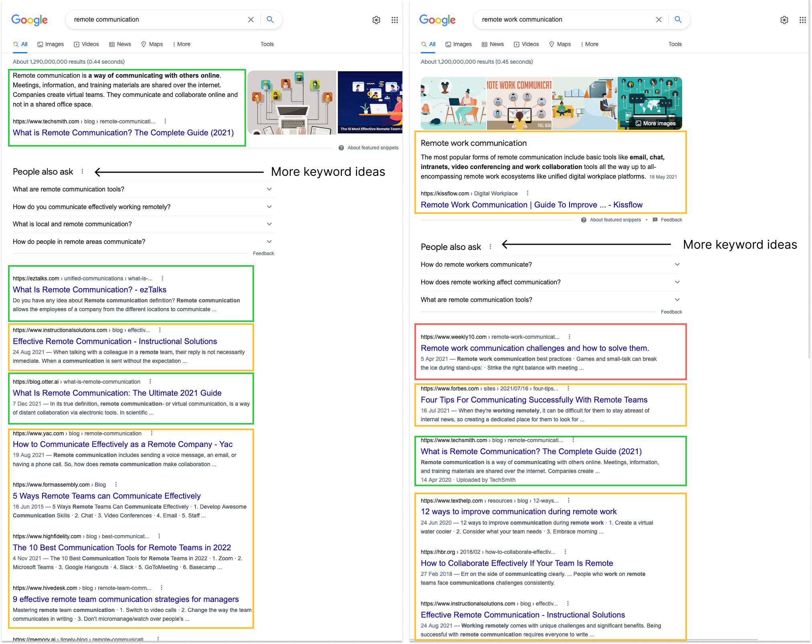Viewport: 812px width, 644px height.
Task: Click the three-dot menu beside the kissflow.com result
Action: click(527, 193)
